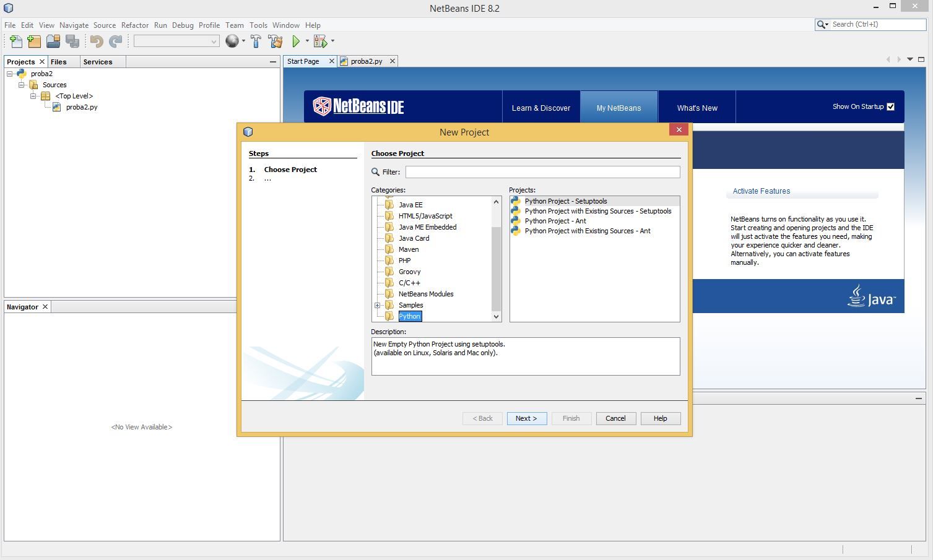
Task: Close the Projects panel tab
Action: tap(42, 62)
